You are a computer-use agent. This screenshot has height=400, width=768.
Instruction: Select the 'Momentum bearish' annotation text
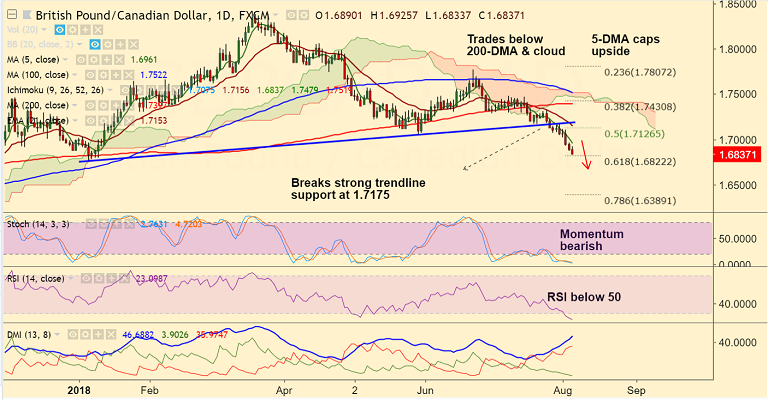(592, 240)
